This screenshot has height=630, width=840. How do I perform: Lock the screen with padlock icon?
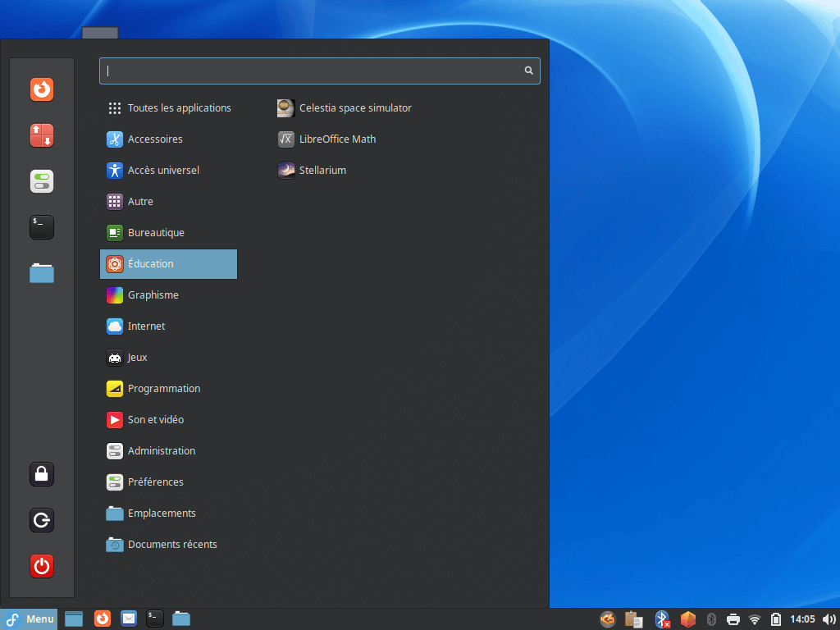click(42, 474)
